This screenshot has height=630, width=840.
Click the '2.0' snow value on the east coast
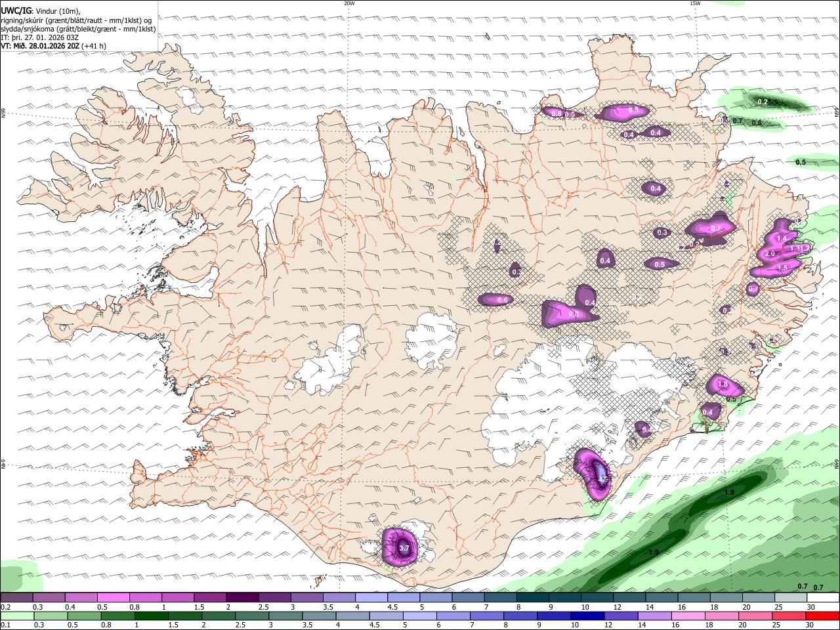770,253
